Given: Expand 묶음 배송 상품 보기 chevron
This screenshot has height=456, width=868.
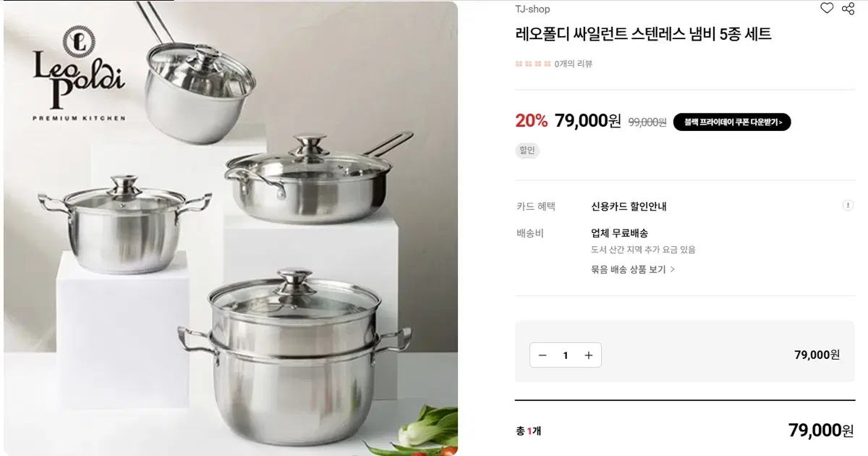Looking at the screenshot, I should coord(673,269).
